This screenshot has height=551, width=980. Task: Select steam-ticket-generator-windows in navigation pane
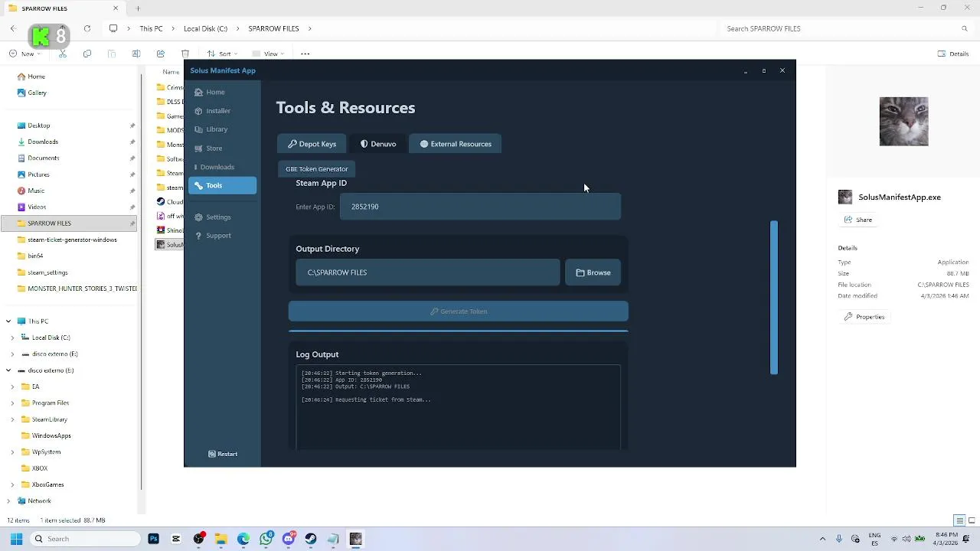72,240
